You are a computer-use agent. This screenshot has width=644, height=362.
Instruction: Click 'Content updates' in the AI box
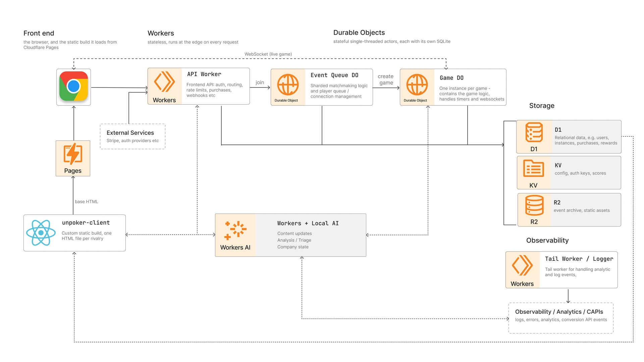tap(294, 233)
